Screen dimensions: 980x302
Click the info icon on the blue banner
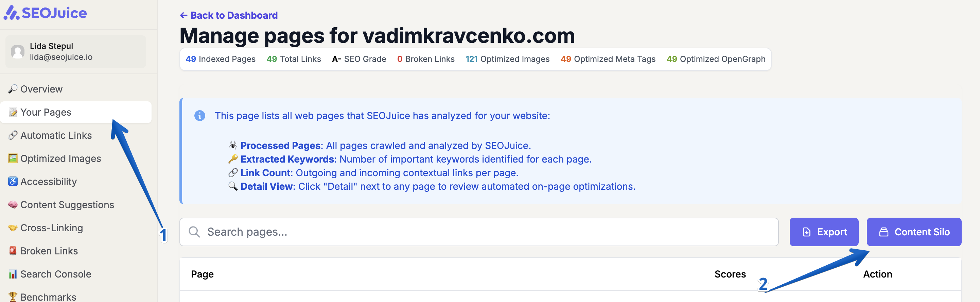tap(200, 115)
